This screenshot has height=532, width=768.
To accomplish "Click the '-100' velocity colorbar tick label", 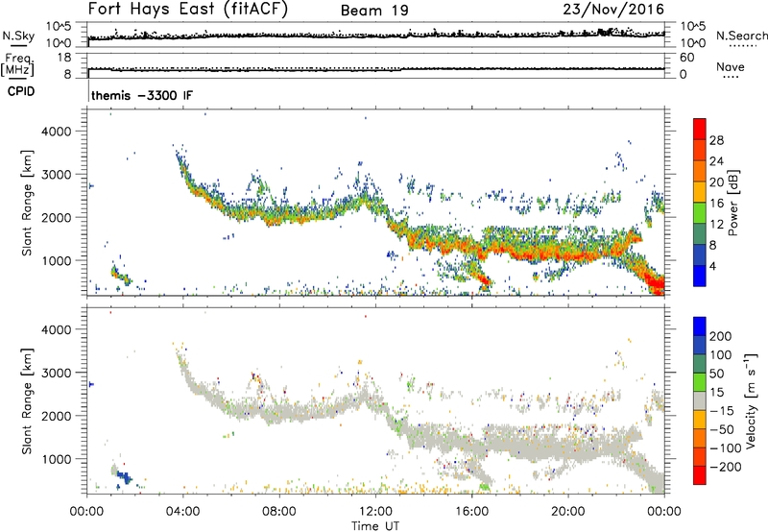I will pyautogui.click(x=726, y=448).
